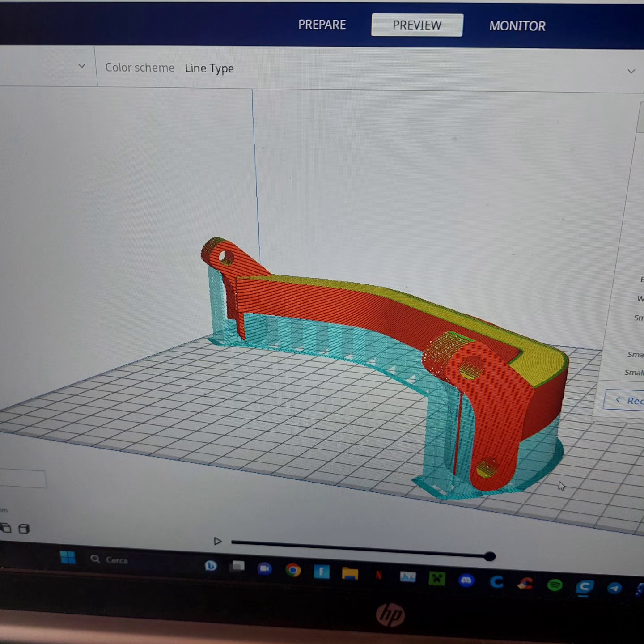The image size is (644, 644).
Task: Open Netflix from the taskbar
Action: pos(378,575)
